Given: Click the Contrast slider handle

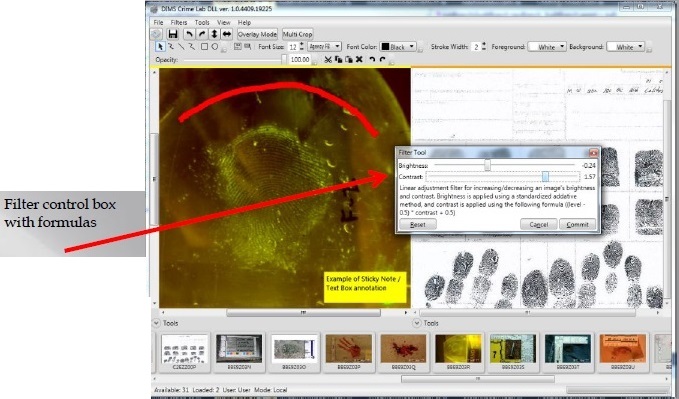Looking at the screenshot, I should coord(545,176).
